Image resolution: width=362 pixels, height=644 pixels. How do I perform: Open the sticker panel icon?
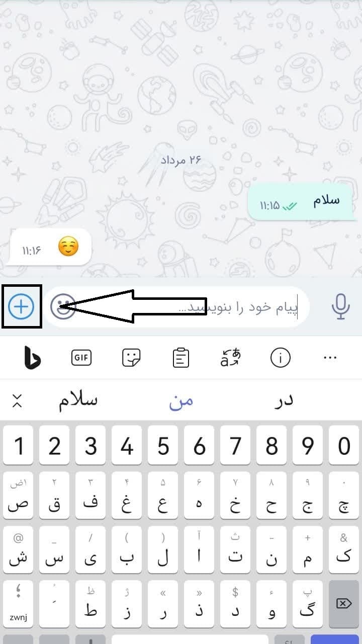tap(131, 358)
